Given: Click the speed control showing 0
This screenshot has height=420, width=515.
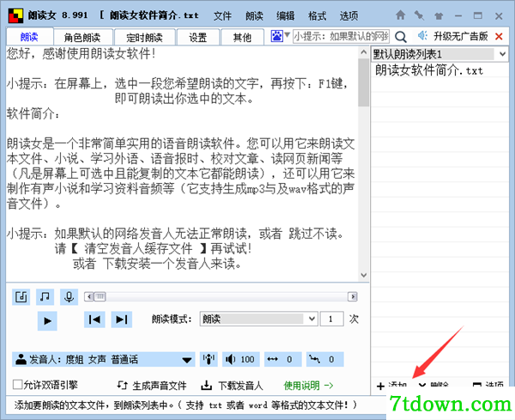Looking at the screenshot, I should tap(282, 360).
